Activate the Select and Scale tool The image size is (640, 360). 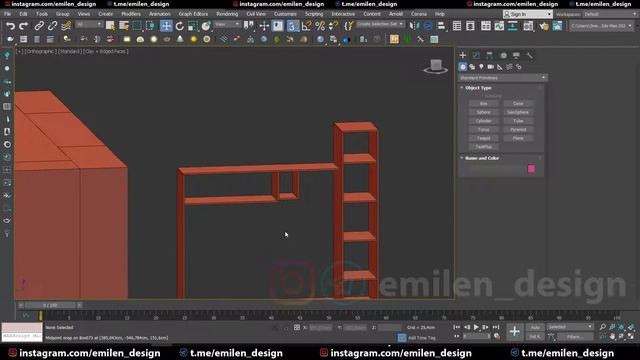[193, 26]
